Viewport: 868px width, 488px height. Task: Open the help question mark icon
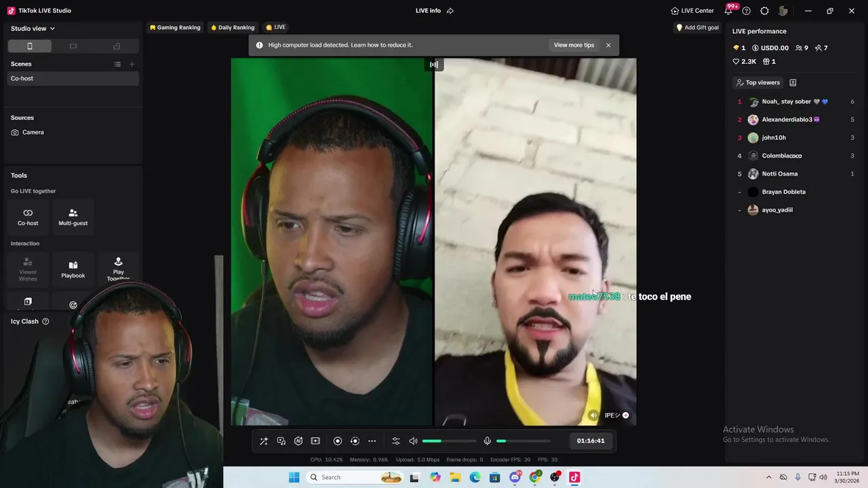pyautogui.click(x=747, y=11)
